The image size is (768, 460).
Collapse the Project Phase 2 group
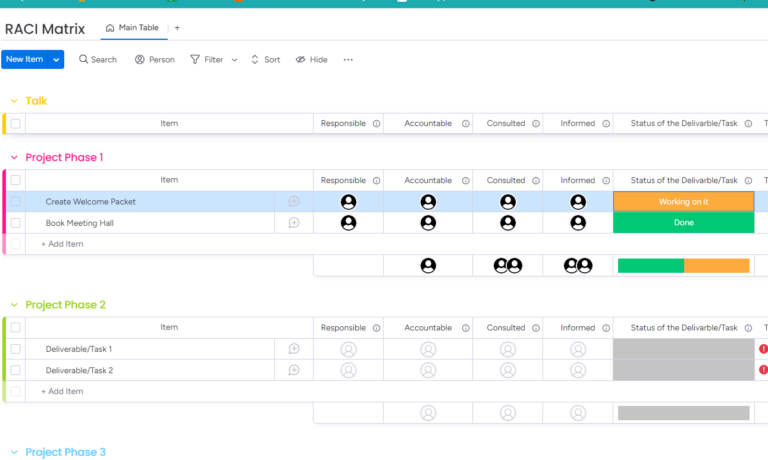tap(14, 305)
